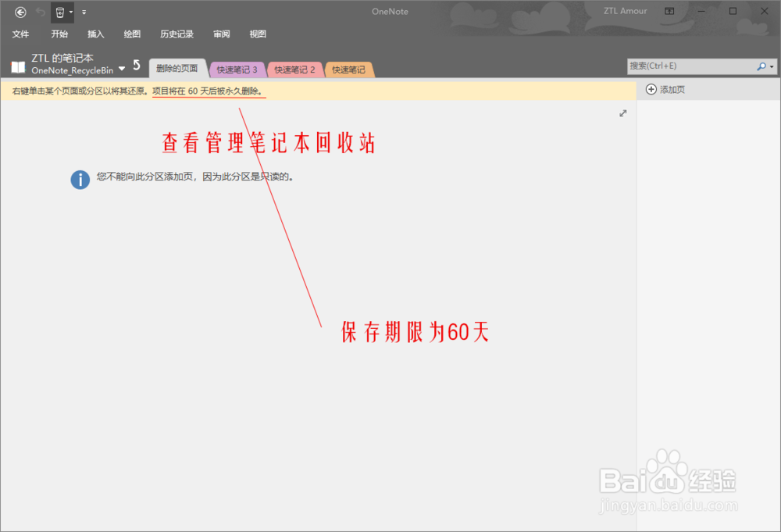Click the full page view expand arrow

click(623, 113)
